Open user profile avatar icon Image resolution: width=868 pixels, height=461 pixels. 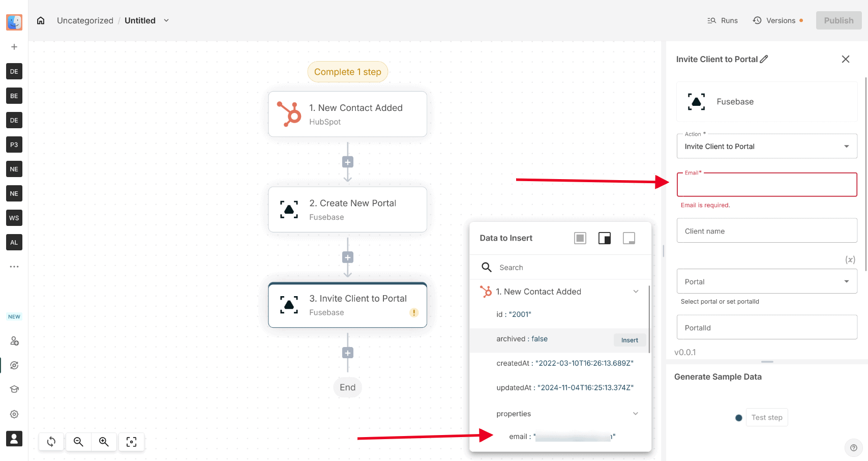click(x=14, y=439)
